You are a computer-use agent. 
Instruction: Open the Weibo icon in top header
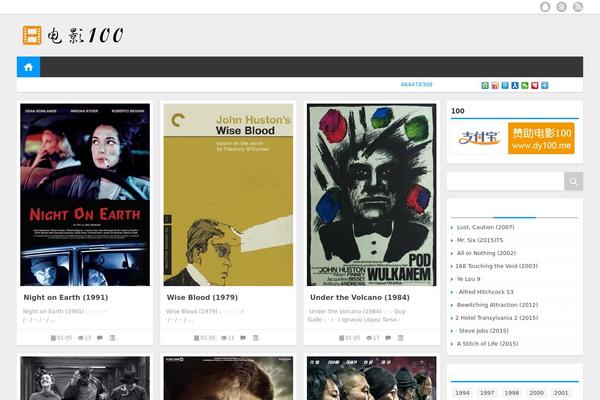561,7
